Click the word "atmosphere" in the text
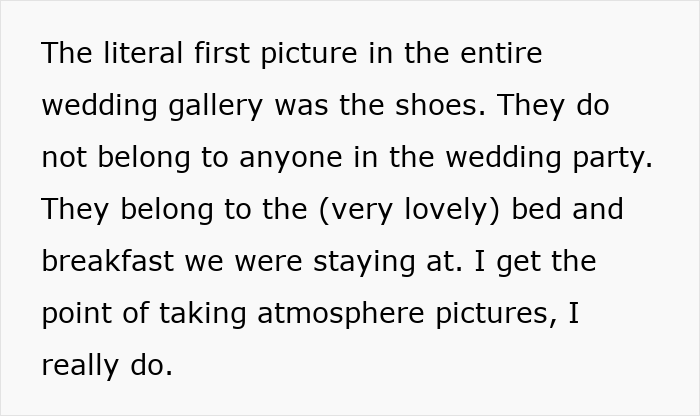Image resolution: width=700 pixels, height=416 pixels. (341, 313)
